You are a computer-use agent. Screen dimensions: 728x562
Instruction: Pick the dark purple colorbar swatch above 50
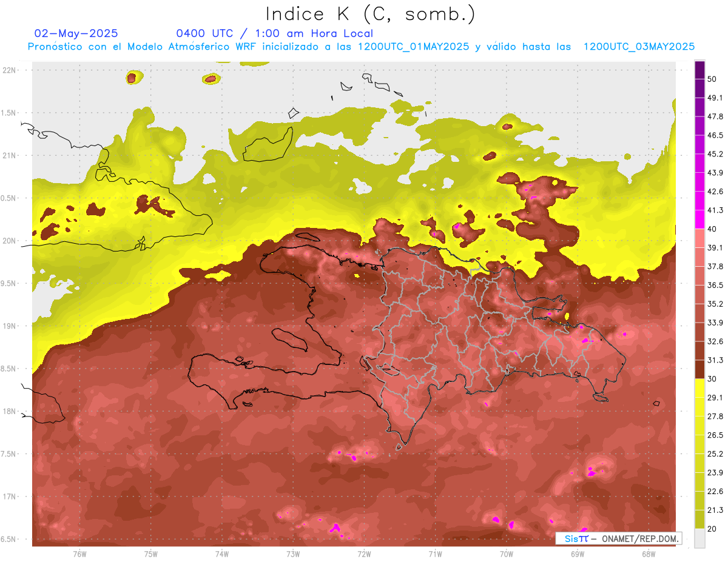point(699,70)
